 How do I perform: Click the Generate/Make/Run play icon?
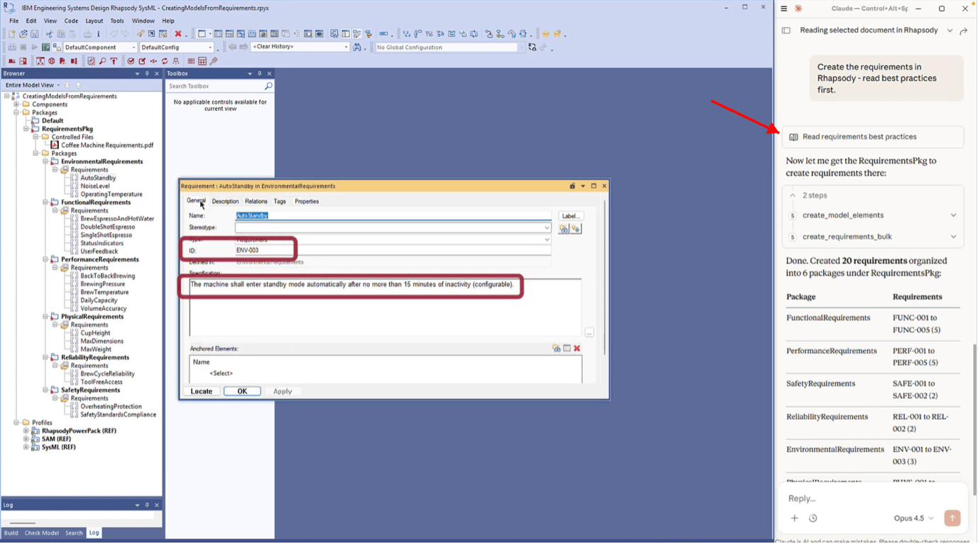pyautogui.click(x=34, y=48)
